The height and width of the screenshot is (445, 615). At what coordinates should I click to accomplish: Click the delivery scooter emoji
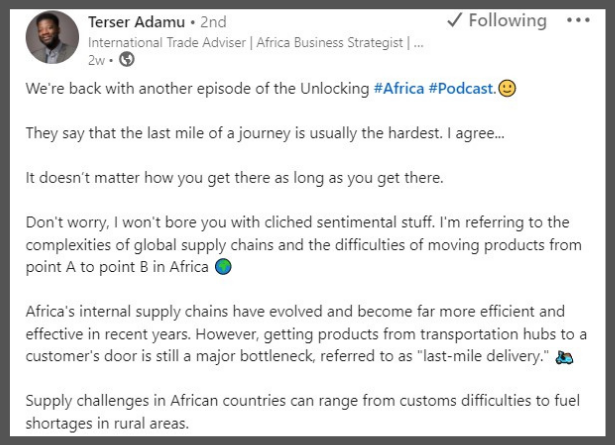click(x=565, y=357)
